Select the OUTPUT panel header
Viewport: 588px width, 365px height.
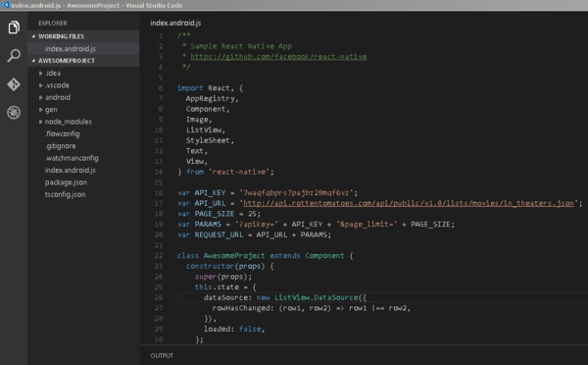[x=162, y=355]
